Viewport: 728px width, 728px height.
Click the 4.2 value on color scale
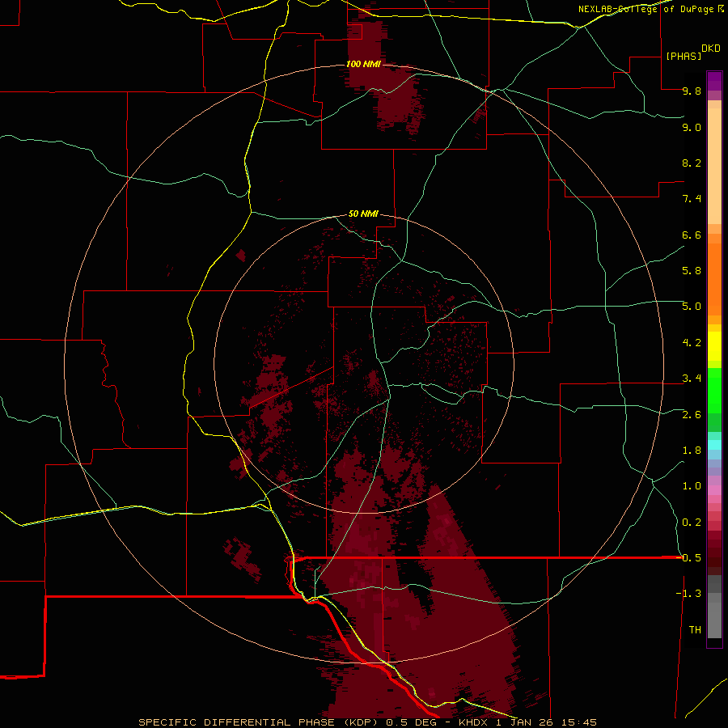[x=692, y=343]
